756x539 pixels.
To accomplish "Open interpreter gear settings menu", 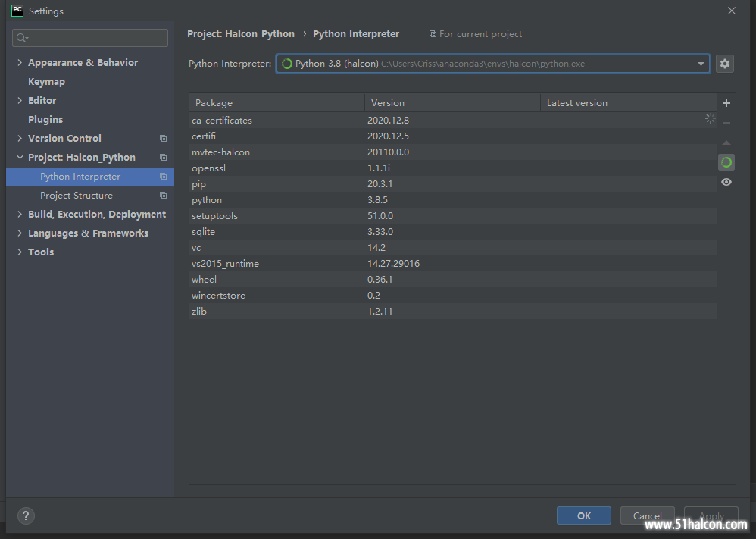I will click(x=725, y=64).
